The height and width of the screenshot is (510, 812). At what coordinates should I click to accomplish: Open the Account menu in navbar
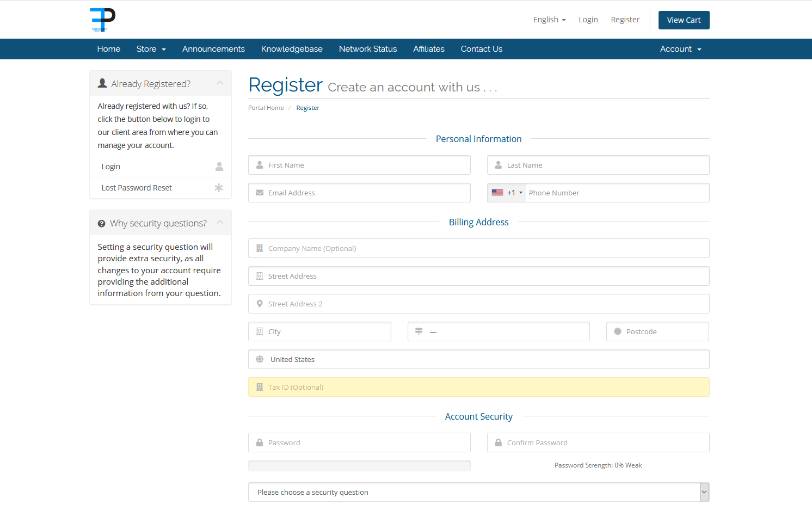coord(680,49)
